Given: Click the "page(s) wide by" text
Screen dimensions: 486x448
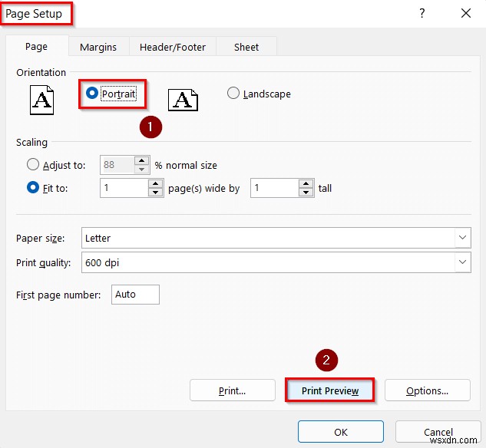Looking at the screenshot, I should click(204, 188).
